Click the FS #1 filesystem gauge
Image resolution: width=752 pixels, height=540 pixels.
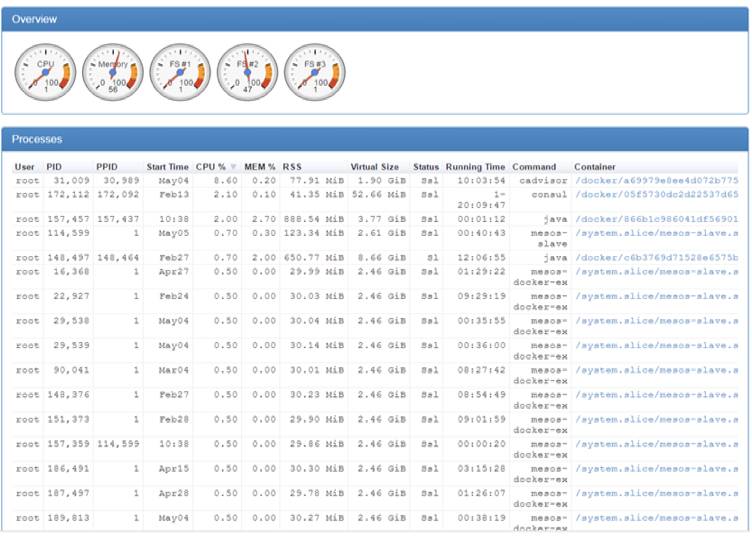180,72
